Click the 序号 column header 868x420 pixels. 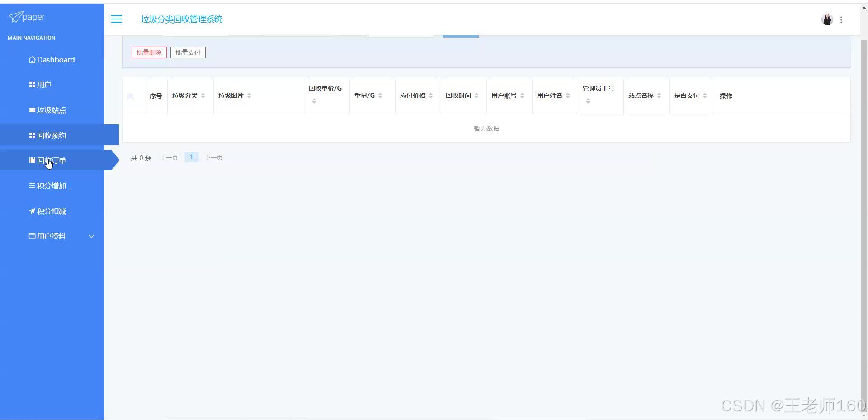156,96
